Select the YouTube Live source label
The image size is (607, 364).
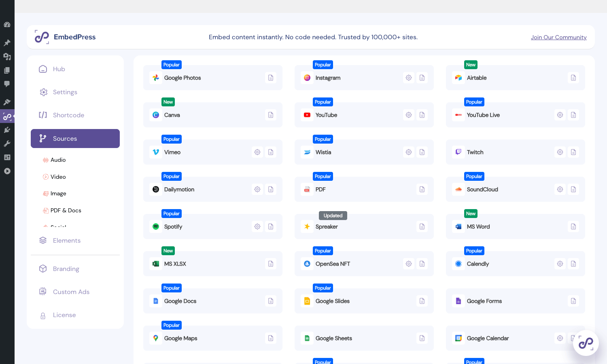pyautogui.click(x=483, y=115)
